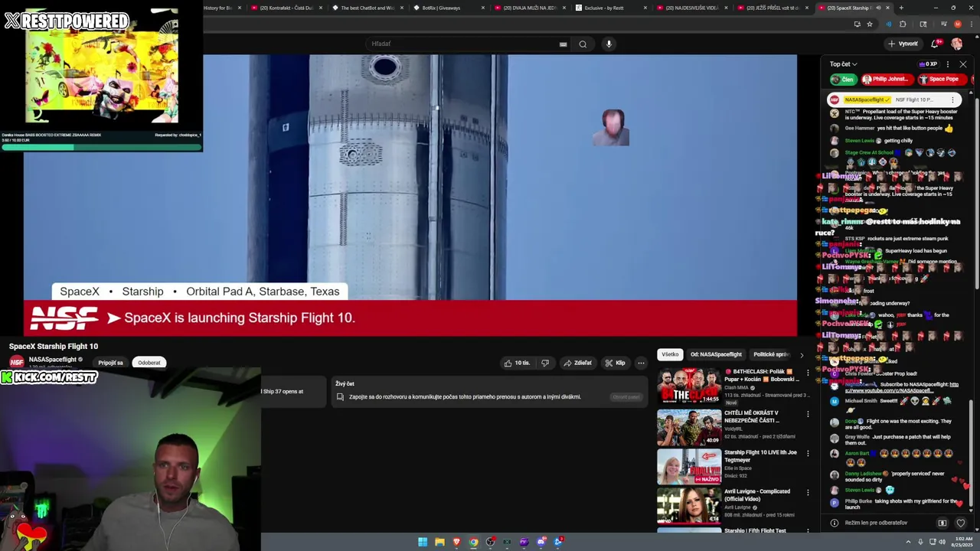Open chat three-dot options menu
Viewport: 980px width, 551px height.
[x=948, y=64]
